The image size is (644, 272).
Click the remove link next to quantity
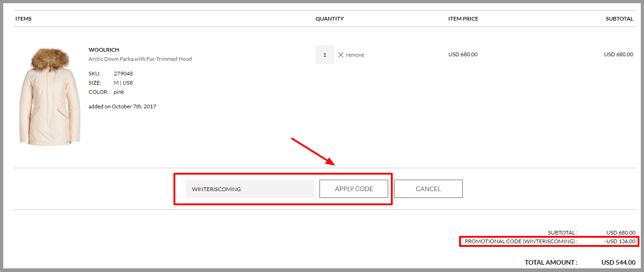point(355,55)
